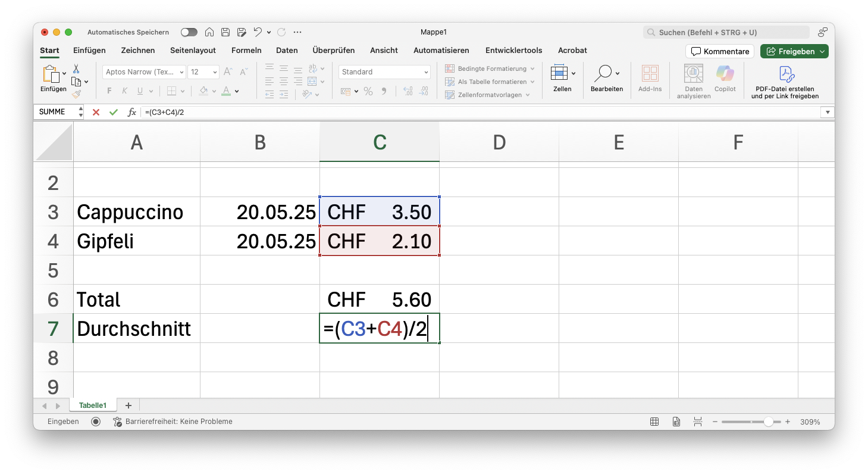This screenshot has height=474, width=868.
Task: Click the save disk icon
Action: point(225,32)
